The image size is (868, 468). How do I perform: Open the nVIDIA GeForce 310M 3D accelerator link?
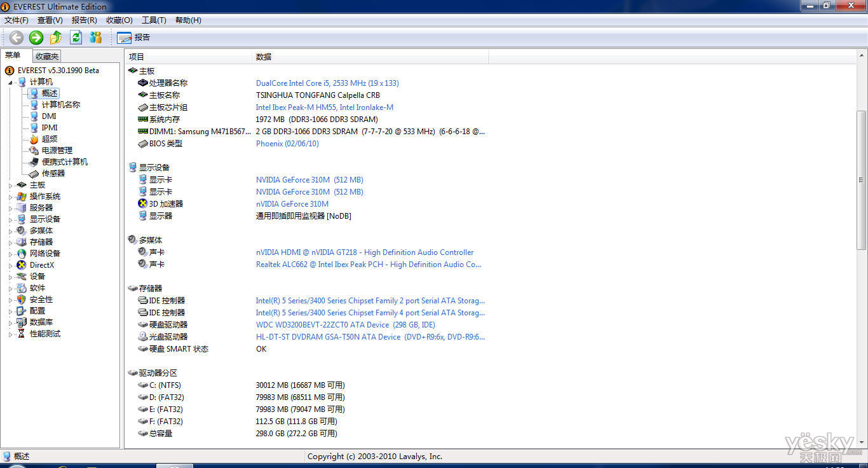tap(292, 204)
